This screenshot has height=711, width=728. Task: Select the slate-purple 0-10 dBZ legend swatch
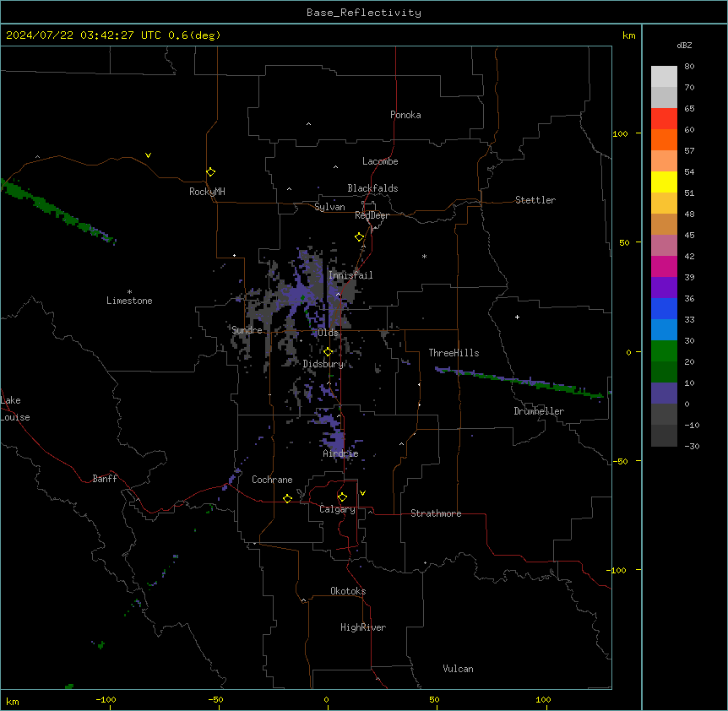(664, 393)
